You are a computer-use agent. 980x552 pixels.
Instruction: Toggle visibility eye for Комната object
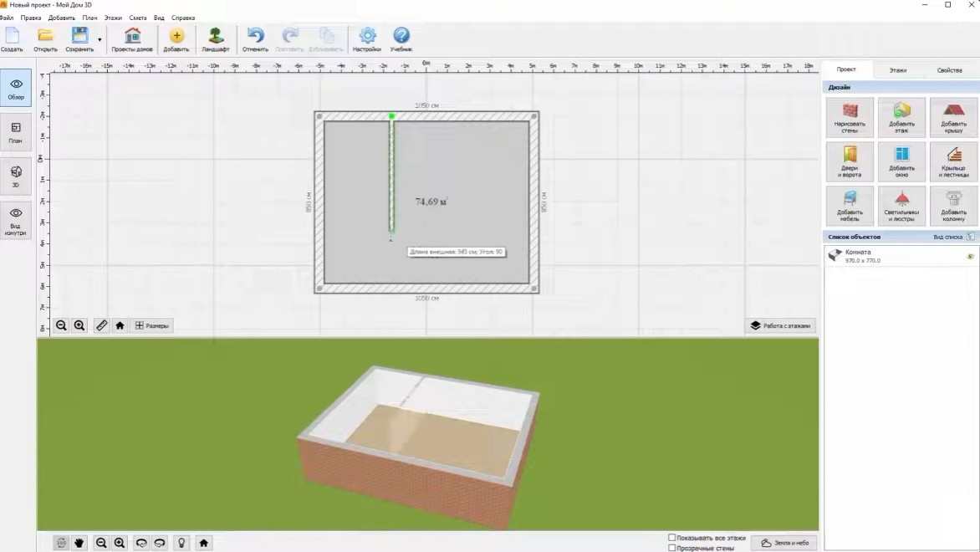[x=970, y=256]
